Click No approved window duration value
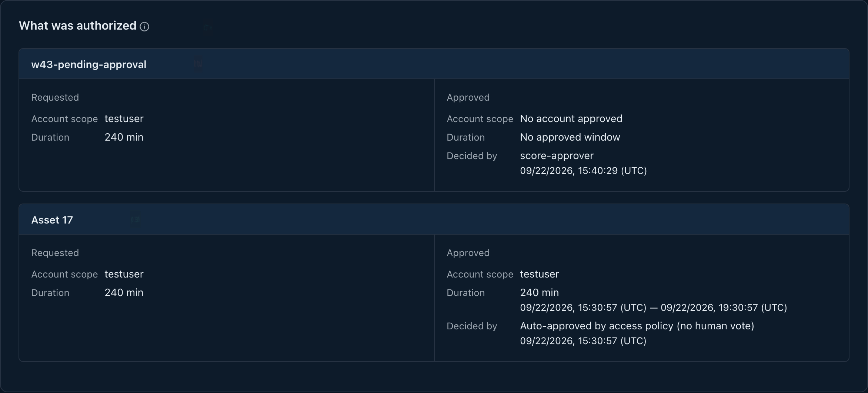Image resolution: width=868 pixels, height=393 pixels. 570,137
